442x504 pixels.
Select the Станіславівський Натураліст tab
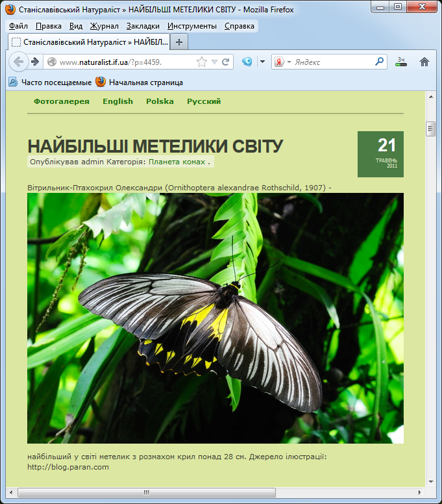pos(88,42)
